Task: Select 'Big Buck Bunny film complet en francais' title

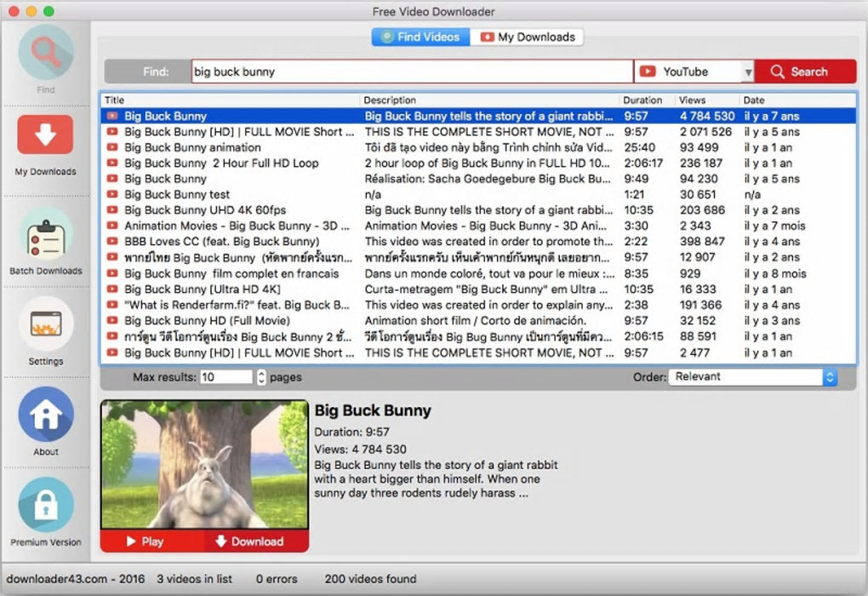Action: pyautogui.click(x=231, y=273)
